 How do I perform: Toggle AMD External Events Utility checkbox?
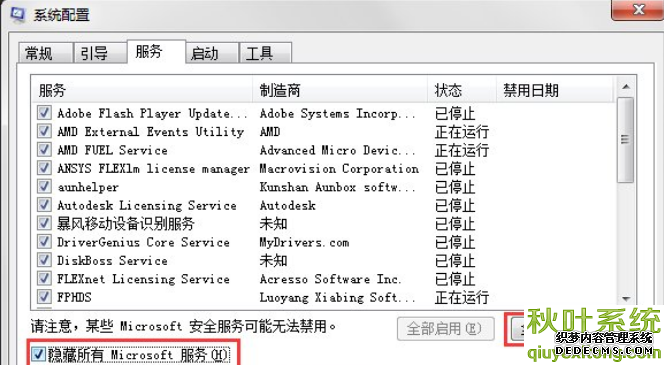point(44,131)
